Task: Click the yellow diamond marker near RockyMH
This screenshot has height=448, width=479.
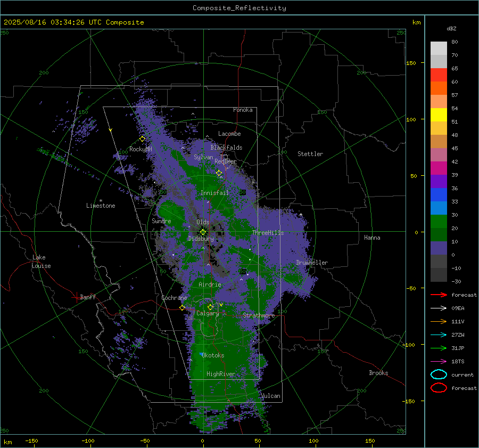Action: coord(142,139)
